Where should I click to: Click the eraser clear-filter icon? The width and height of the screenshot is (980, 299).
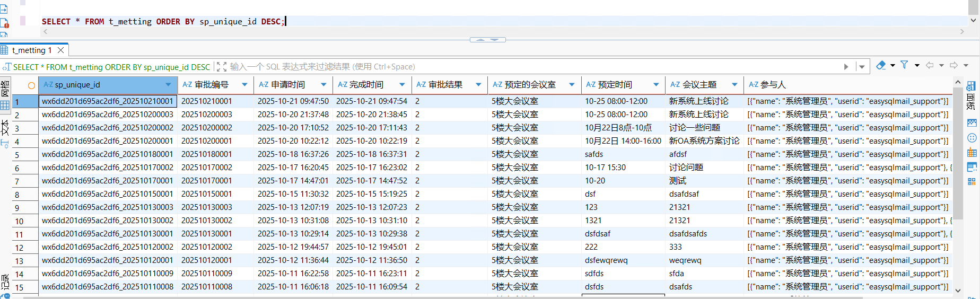tap(881, 65)
